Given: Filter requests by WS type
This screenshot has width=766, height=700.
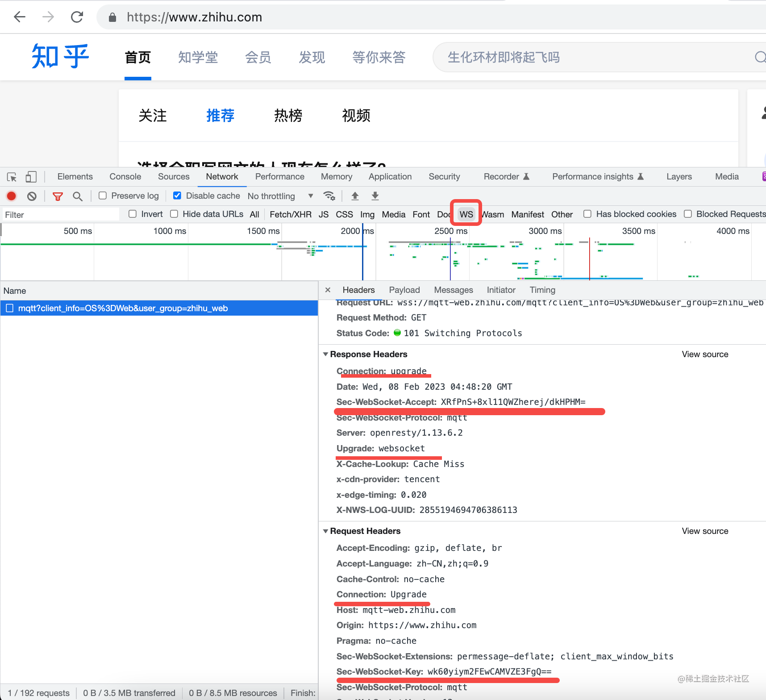Looking at the screenshot, I should click(x=466, y=214).
